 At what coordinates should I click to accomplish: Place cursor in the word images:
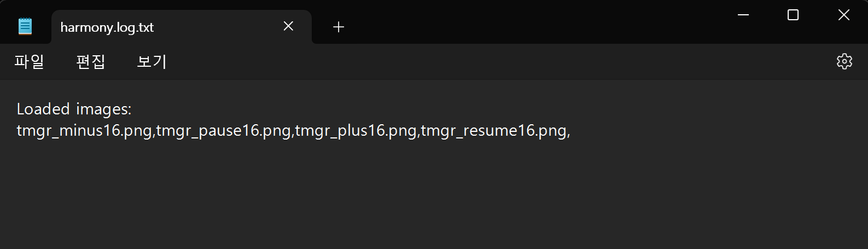click(103, 110)
